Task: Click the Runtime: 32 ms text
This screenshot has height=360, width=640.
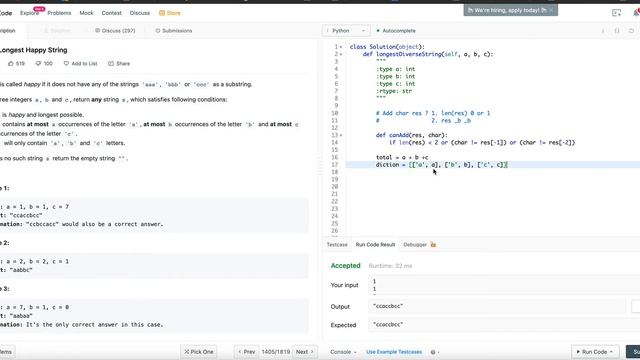Action: point(390,266)
